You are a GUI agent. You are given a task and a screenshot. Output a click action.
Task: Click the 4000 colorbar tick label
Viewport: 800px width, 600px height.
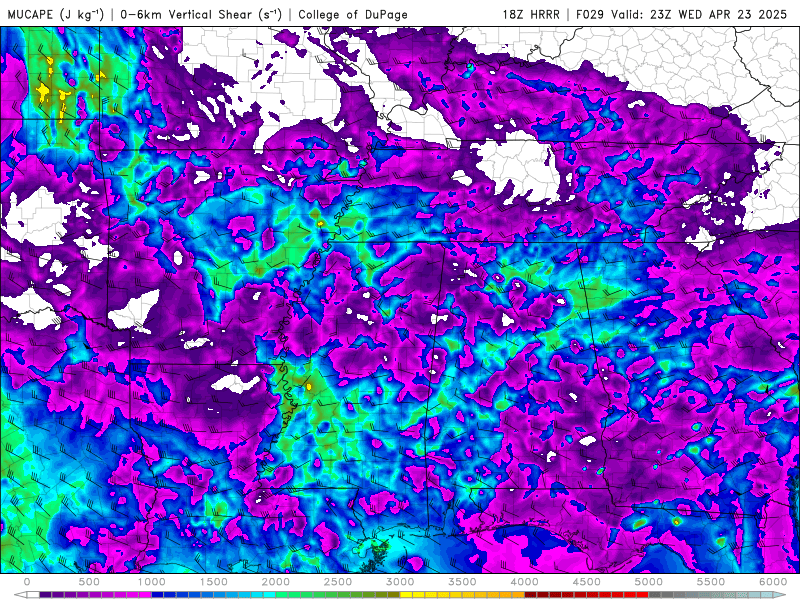[525, 582]
